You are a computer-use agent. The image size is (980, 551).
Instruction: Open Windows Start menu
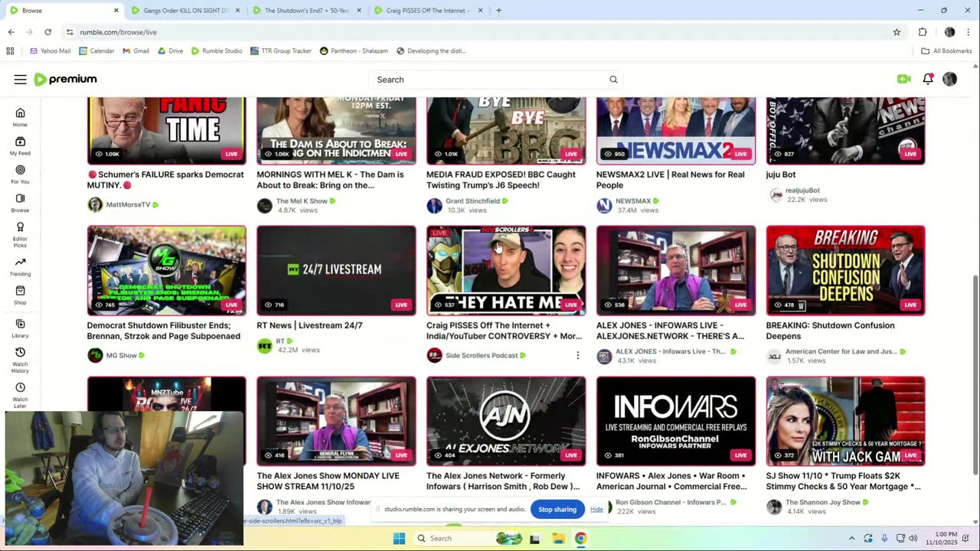tap(399, 538)
